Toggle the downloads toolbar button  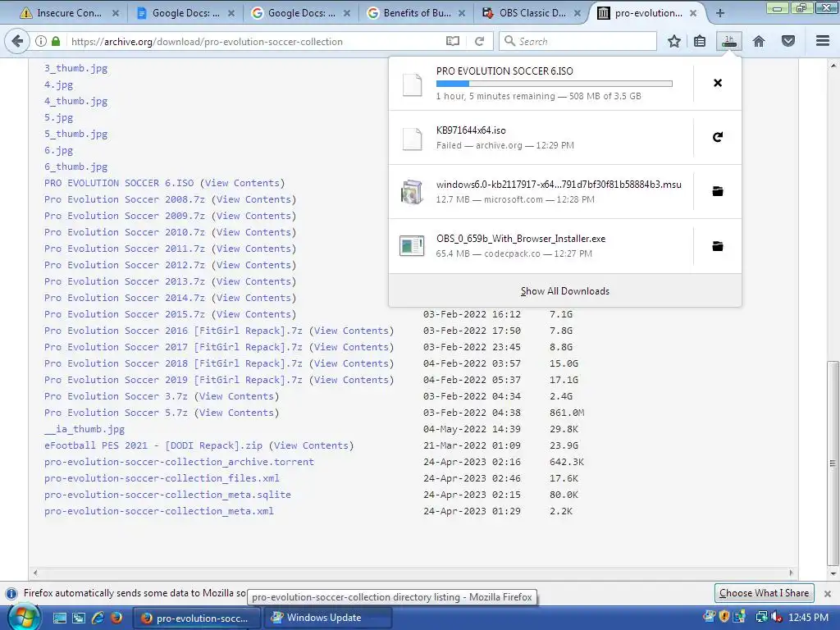(729, 41)
